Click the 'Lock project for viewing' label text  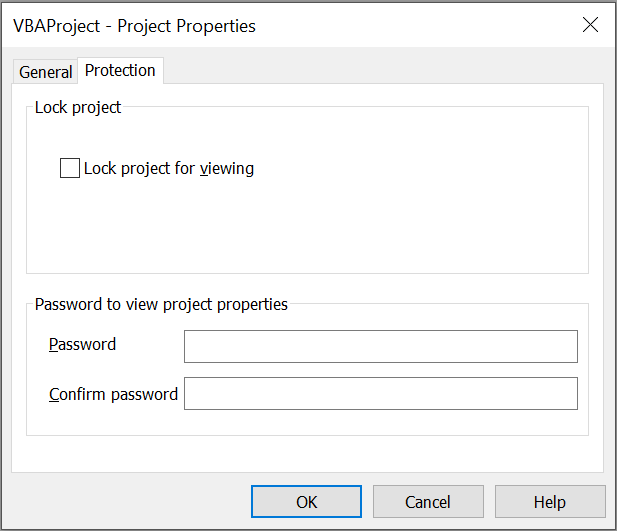point(169,168)
